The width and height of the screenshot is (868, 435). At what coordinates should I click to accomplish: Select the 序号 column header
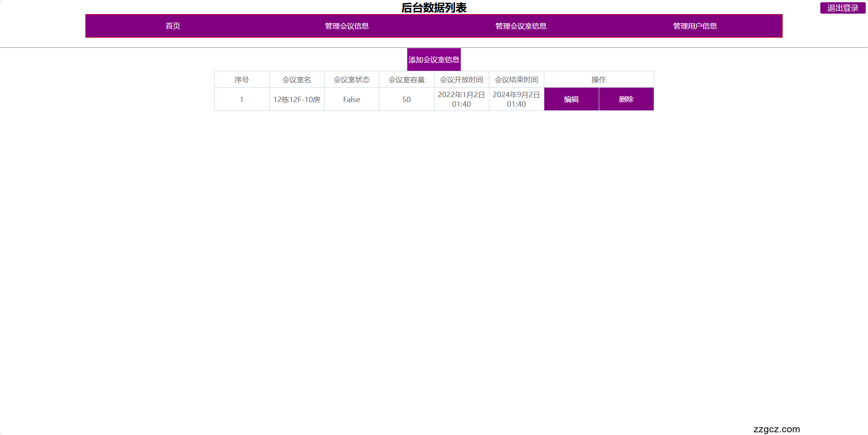(x=242, y=79)
